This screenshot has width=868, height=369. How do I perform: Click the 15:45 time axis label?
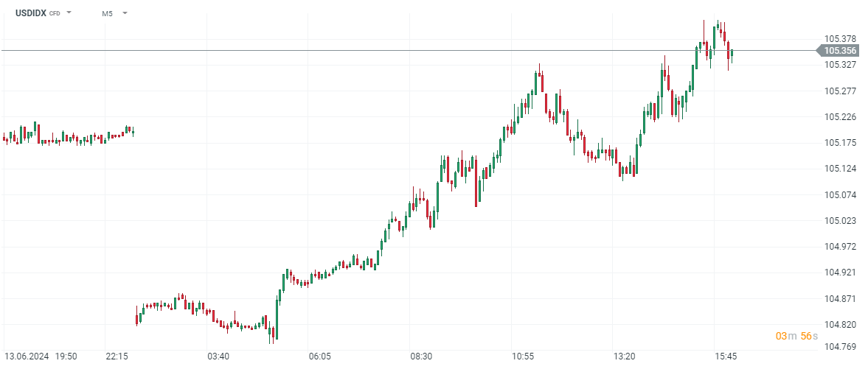[x=726, y=356]
